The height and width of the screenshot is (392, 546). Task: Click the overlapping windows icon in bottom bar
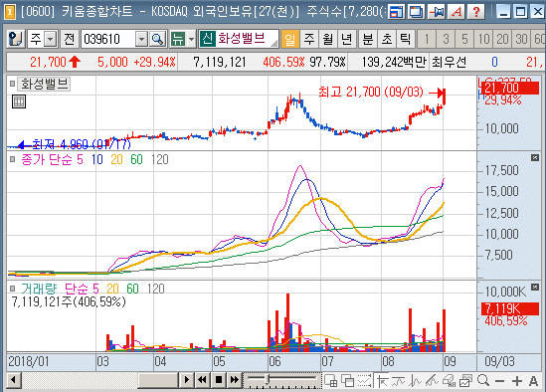click(347, 380)
